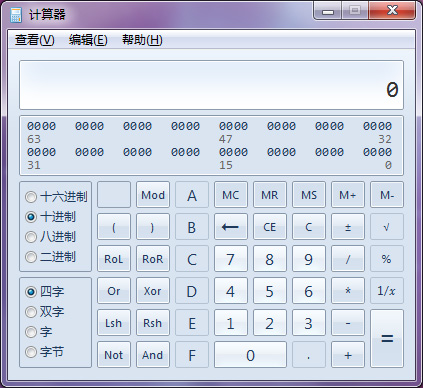Open the 帮助(H) Help menu
Image resolution: width=423 pixels, height=388 pixels.
click(x=142, y=40)
